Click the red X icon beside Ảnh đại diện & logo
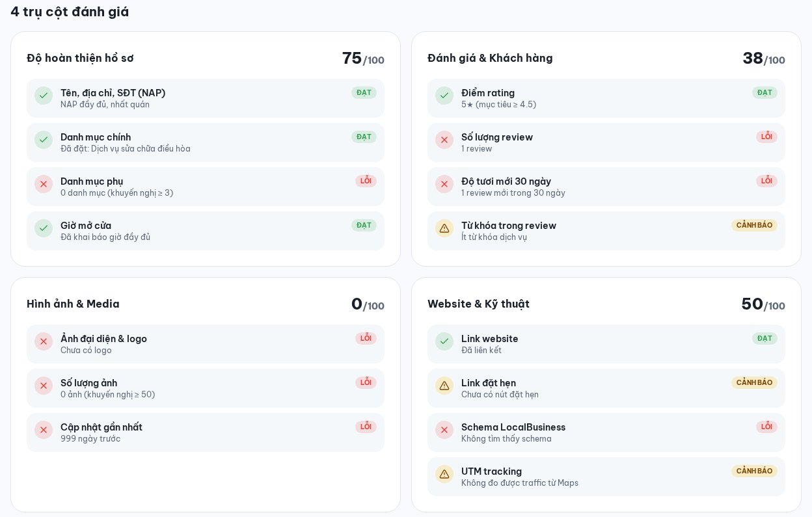 pyautogui.click(x=44, y=341)
